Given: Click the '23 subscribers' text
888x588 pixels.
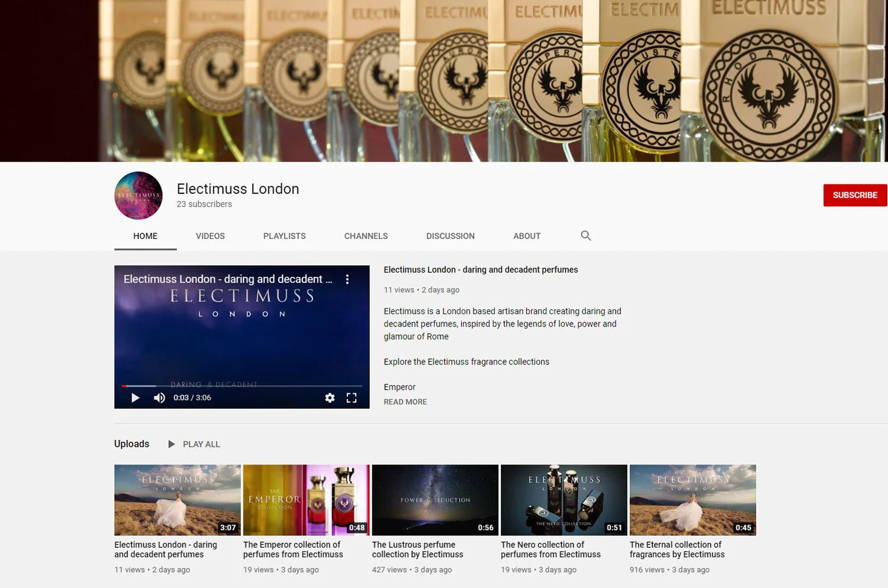Looking at the screenshot, I should pos(204,204).
